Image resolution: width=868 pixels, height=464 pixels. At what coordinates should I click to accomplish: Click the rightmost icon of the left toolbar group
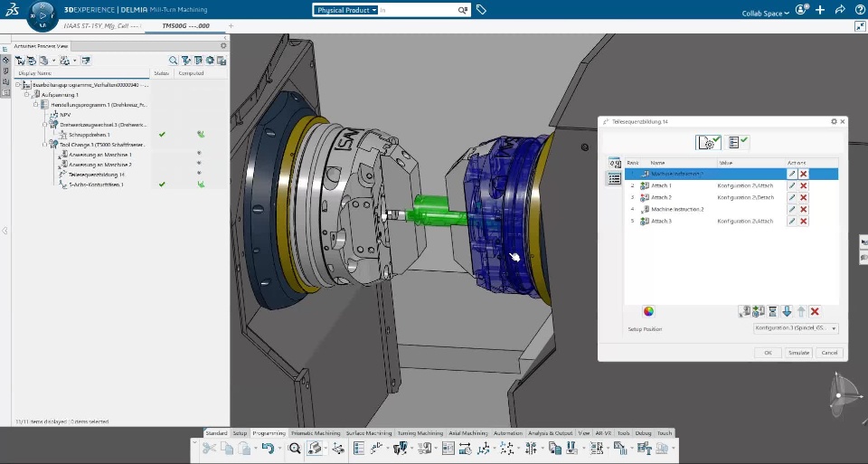(x=86, y=61)
